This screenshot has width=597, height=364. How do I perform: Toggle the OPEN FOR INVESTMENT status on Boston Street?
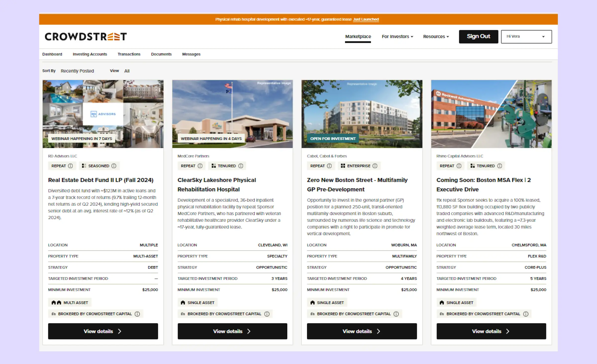pos(332,138)
